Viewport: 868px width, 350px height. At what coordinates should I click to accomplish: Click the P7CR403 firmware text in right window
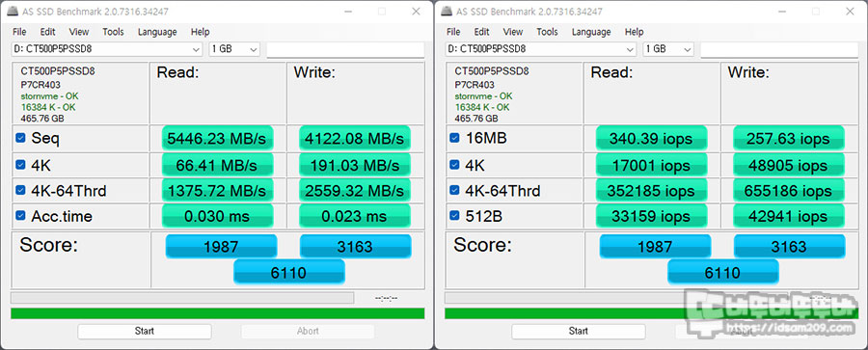point(475,85)
